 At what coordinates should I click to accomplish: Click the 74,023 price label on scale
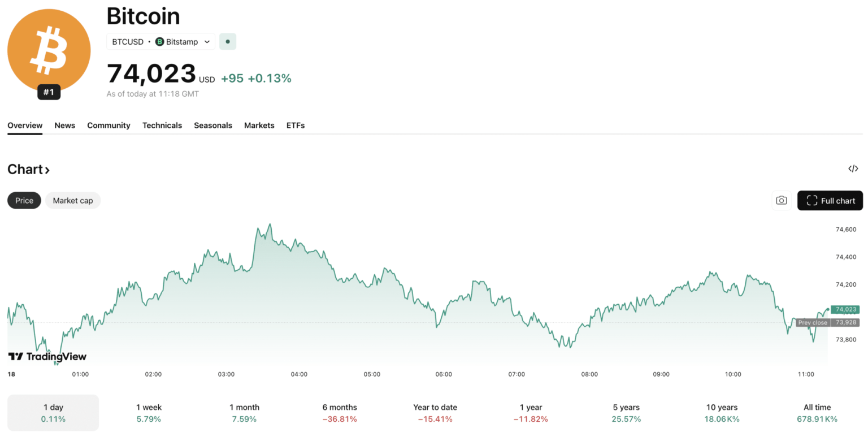(845, 309)
